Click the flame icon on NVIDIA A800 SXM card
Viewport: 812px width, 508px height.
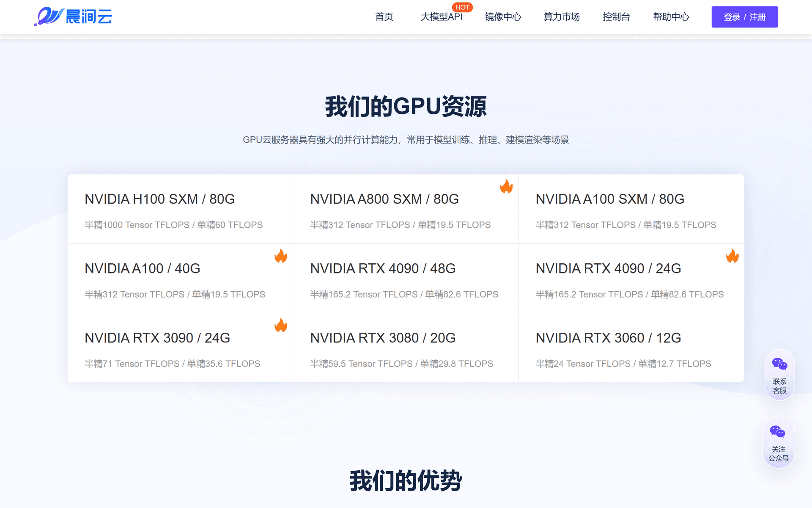506,186
